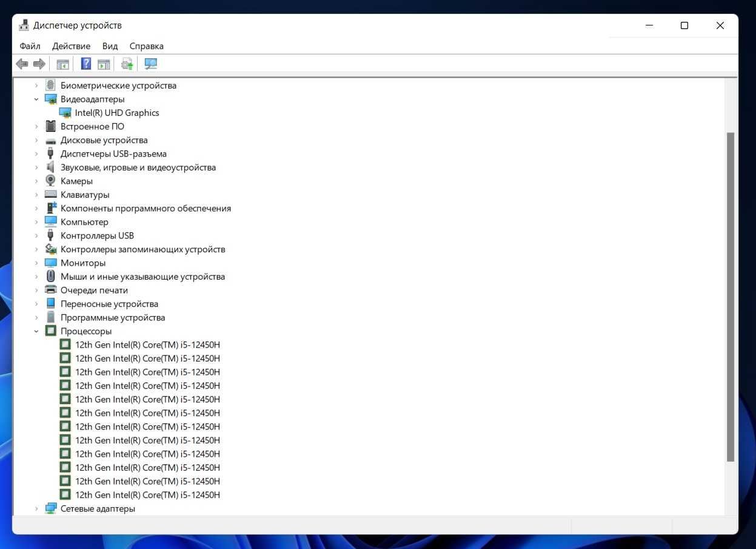Click the Диспетчеры USB-разъема plug icon

[50, 153]
